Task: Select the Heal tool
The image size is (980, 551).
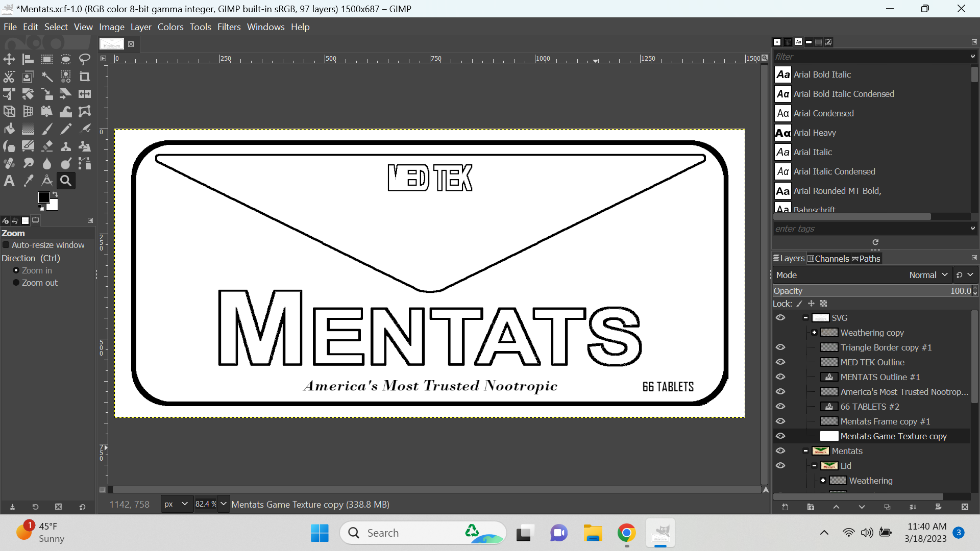Action: [9, 163]
